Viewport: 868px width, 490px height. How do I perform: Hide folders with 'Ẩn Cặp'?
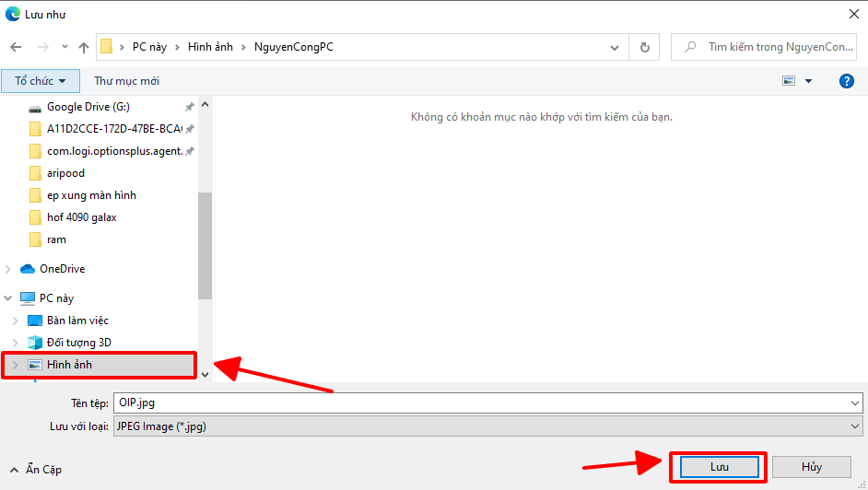coord(36,470)
